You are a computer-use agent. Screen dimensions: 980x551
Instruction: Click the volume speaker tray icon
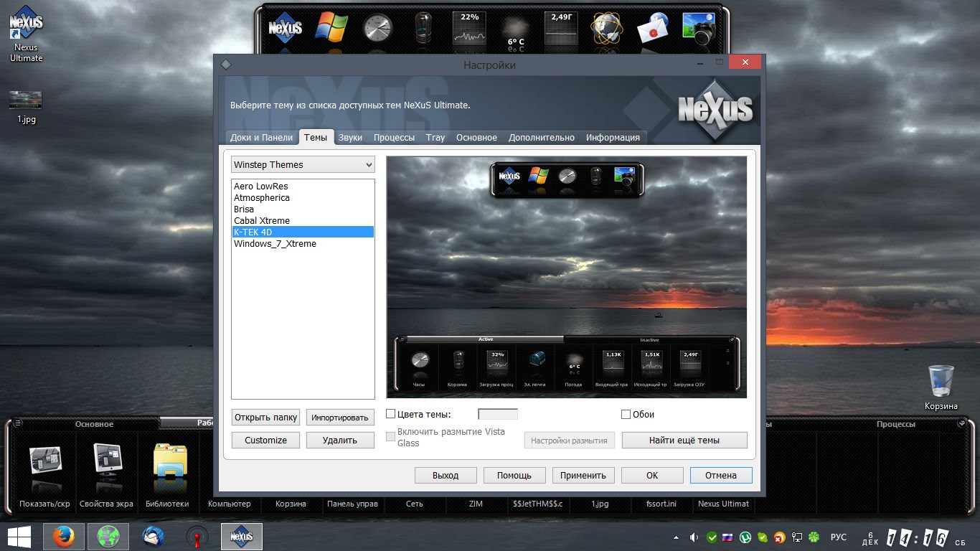coord(694,537)
